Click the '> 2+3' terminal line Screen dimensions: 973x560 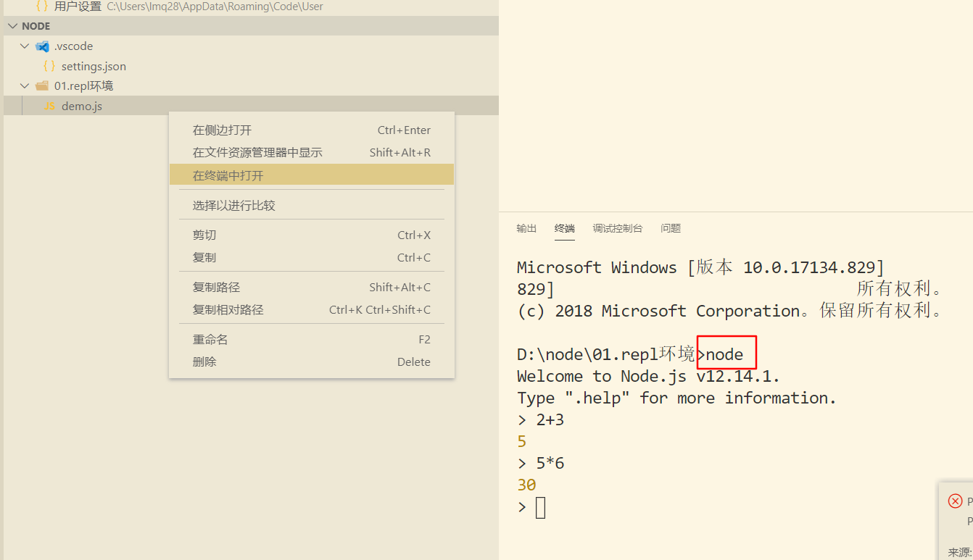(541, 420)
